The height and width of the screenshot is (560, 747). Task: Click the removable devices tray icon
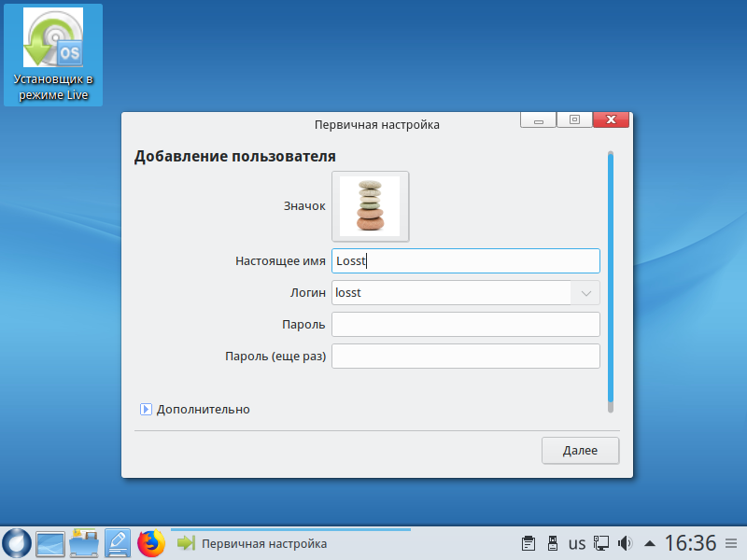(552, 542)
